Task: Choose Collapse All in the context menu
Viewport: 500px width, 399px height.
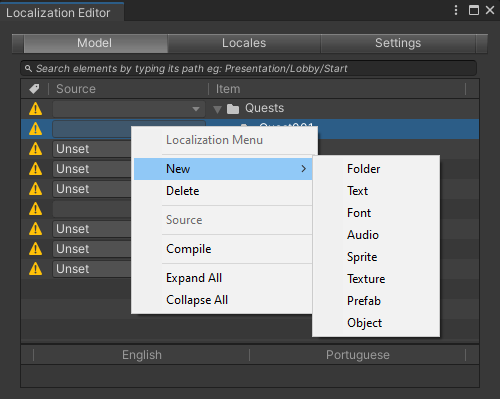Action: pyautogui.click(x=223, y=300)
